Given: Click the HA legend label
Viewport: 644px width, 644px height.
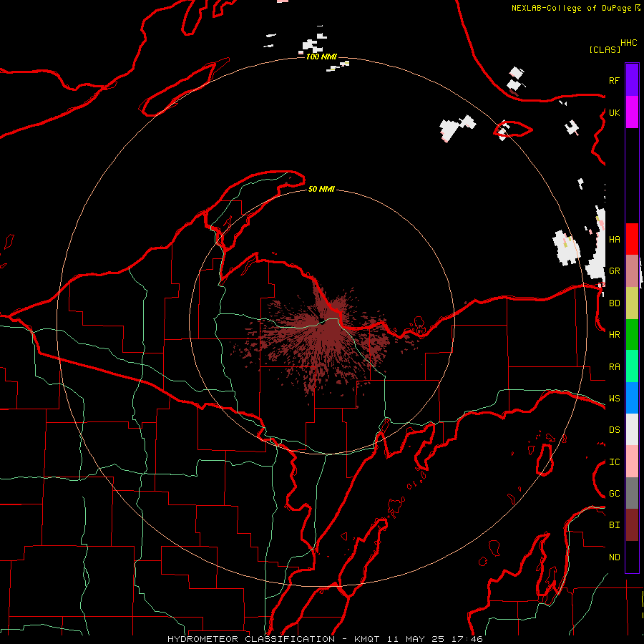Looking at the screenshot, I should (x=614, y=239).
